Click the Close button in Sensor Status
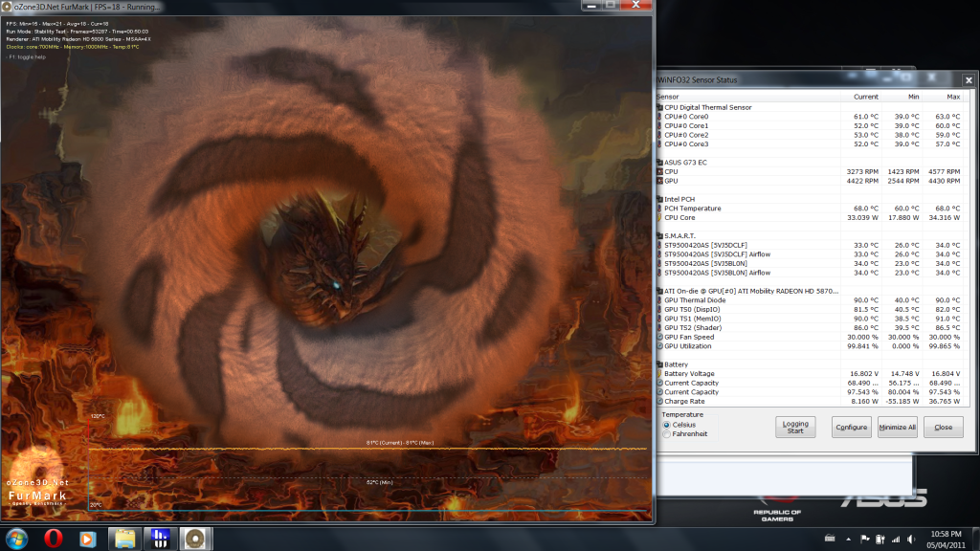Image resolution: width=980 pixels, height=551 pixels. coord(943,427)
